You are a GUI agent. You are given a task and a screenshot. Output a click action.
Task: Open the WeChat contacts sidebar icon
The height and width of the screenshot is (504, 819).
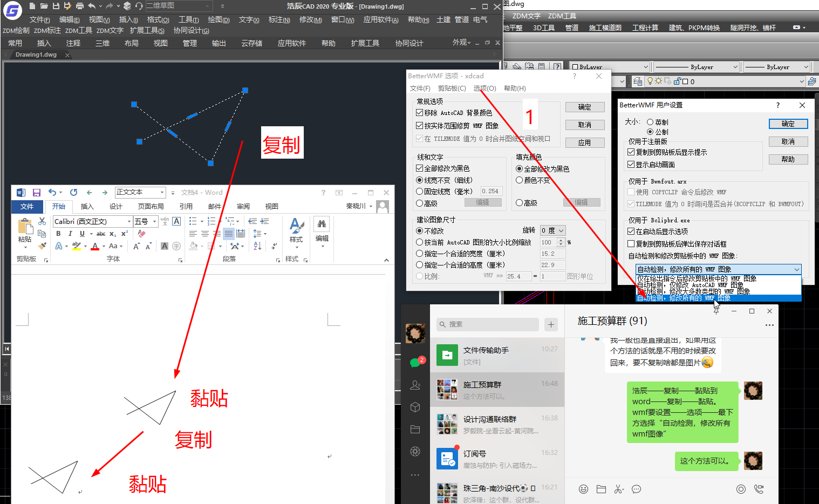[415, 385]
